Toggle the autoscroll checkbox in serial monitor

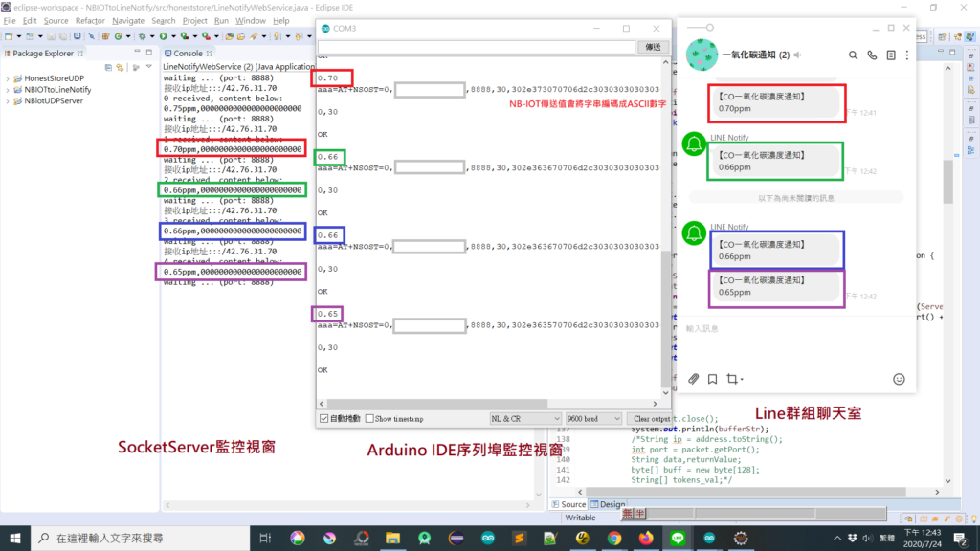click(x=323, y=419)
